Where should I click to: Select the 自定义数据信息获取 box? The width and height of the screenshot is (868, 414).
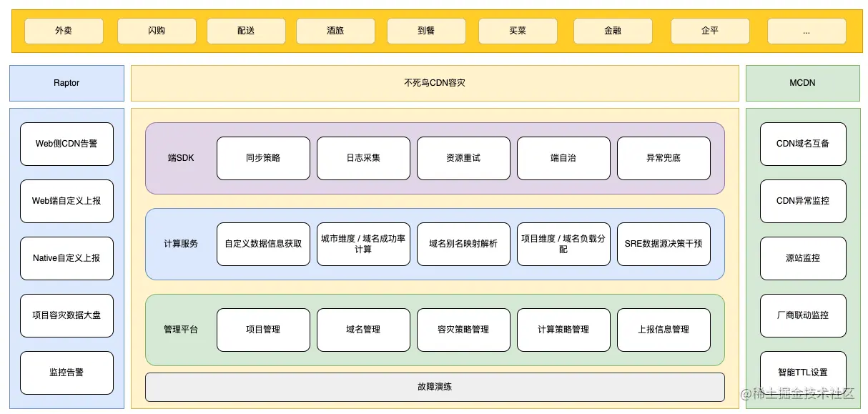(x=263, y=244)
